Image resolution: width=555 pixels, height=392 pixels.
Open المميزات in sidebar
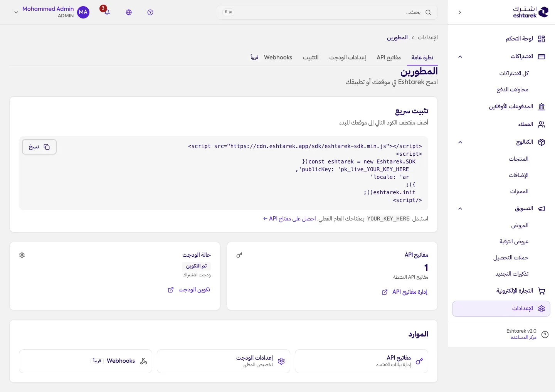(x=519, y=191)
